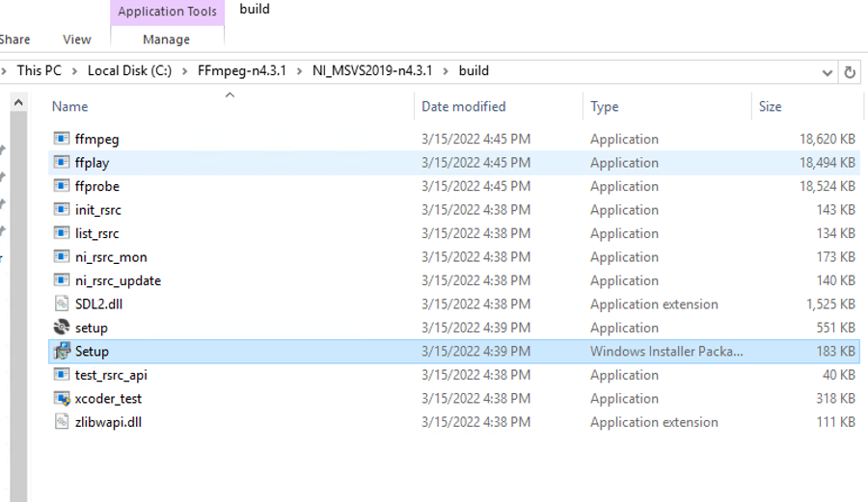This screenshot has width=868, height=502.
Task: Click the navigation pane vertical scrollbar track
Action: 18,306
